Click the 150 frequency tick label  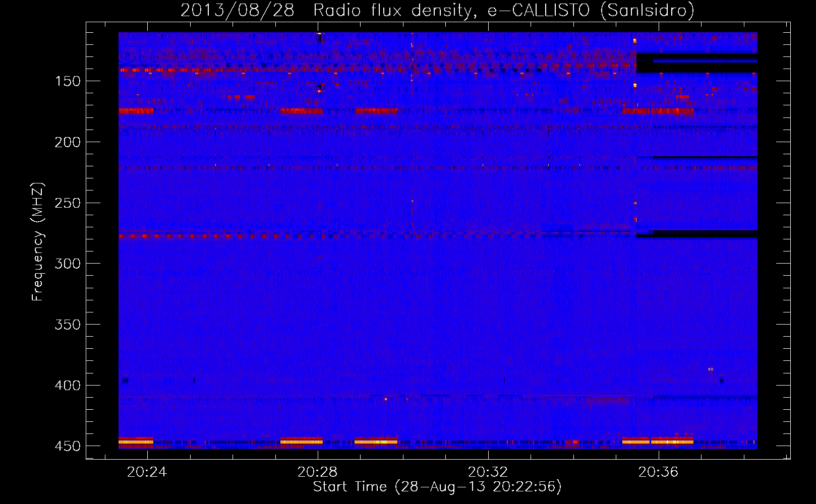[x=67, y=82]
